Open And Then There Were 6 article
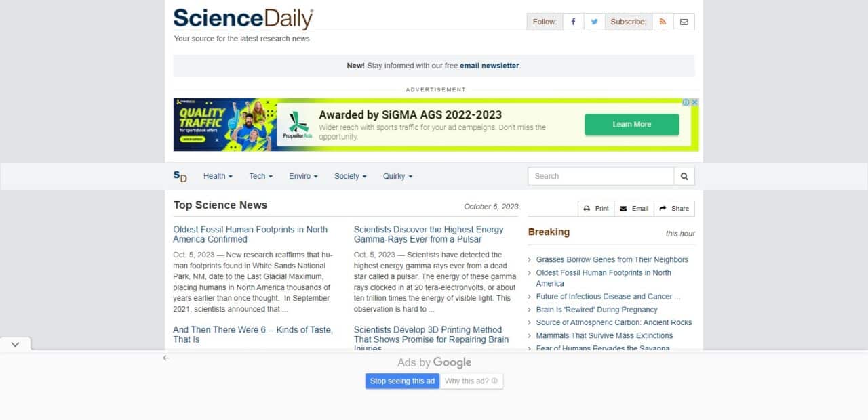 [253, 335]
